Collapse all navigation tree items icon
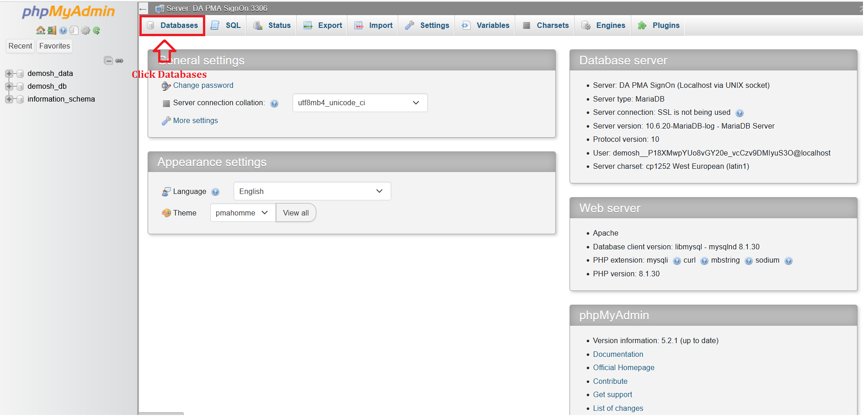The height and width of the screenshot is (420, 868). point(108,60)
